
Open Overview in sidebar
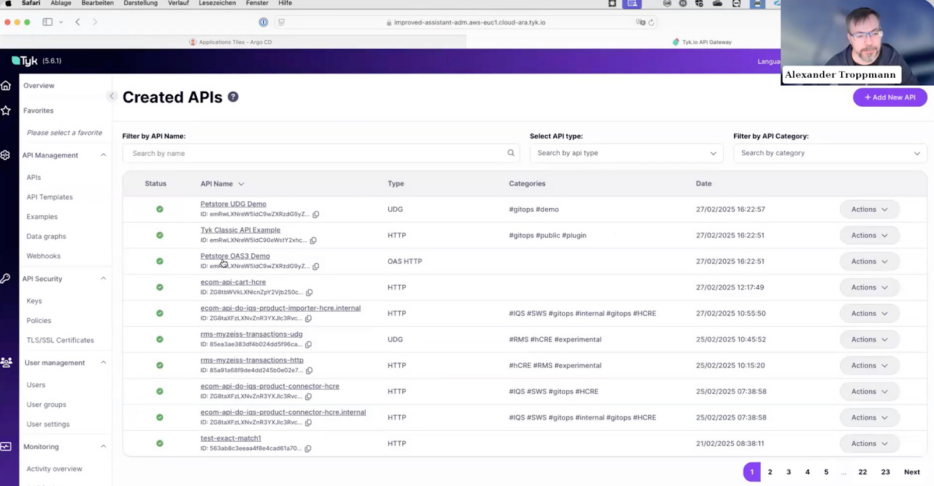pos(39,86)
